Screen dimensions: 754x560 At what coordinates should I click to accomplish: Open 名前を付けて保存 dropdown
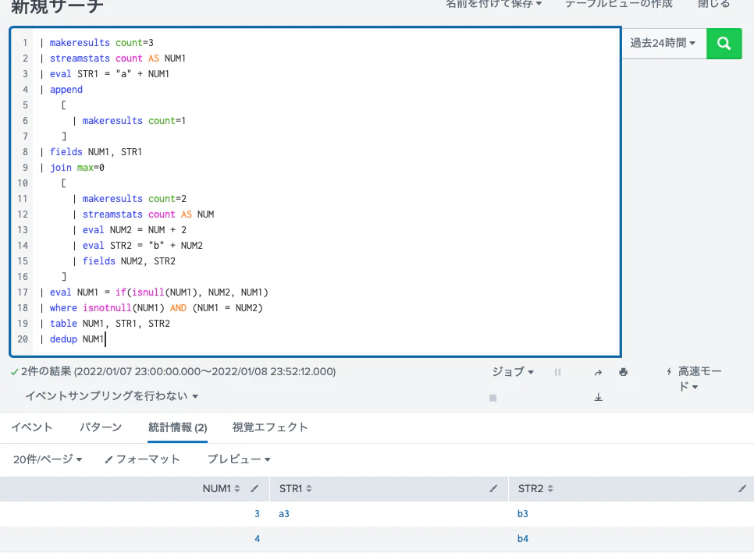click(493, 4)
